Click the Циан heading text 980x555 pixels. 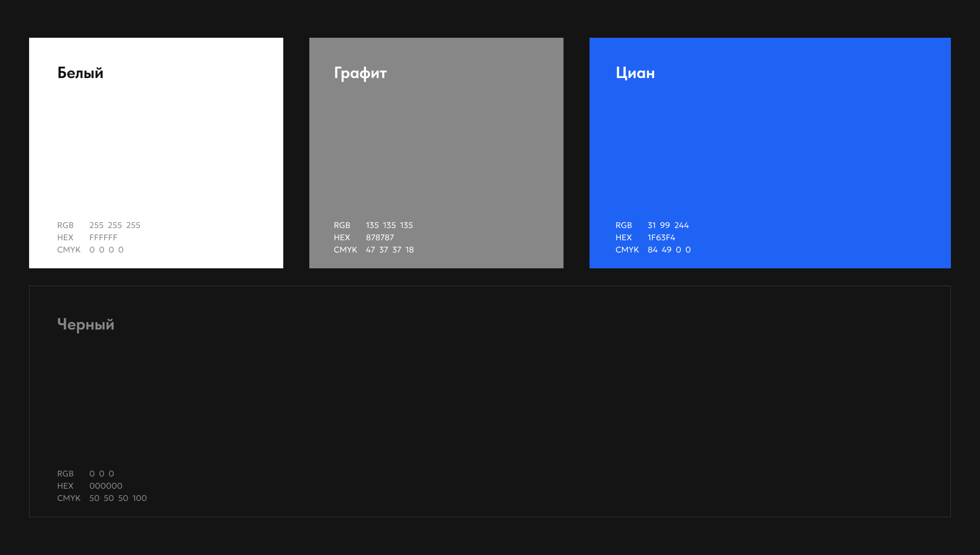point(635,73)
